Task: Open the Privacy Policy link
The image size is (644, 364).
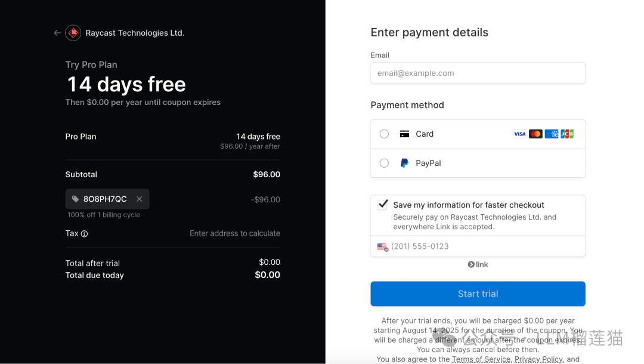Action: [538, 359]
